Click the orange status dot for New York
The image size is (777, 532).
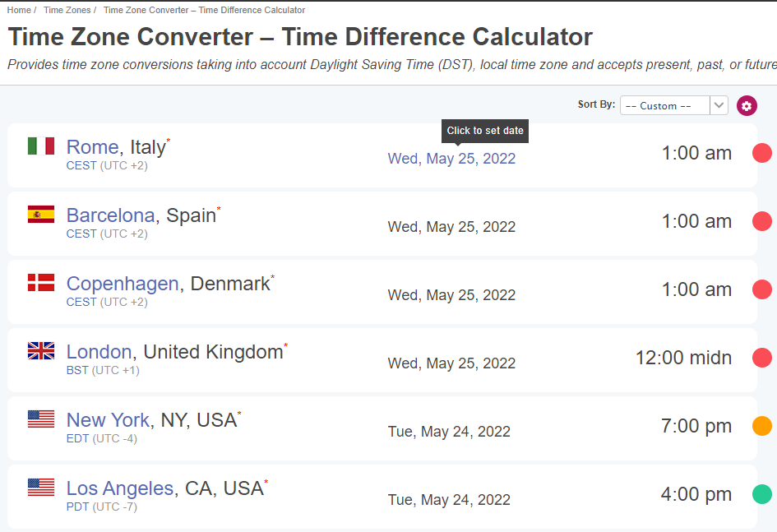(761, 426)
